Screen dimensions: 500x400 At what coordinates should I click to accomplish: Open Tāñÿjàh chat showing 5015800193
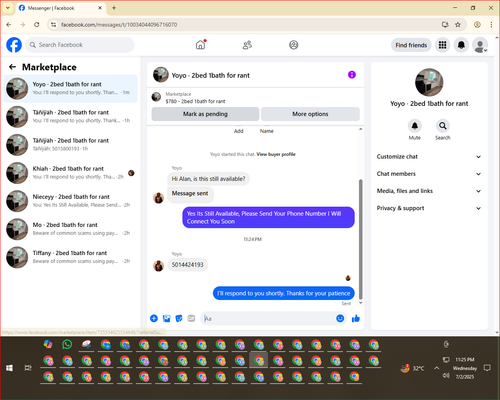(70, 145)
